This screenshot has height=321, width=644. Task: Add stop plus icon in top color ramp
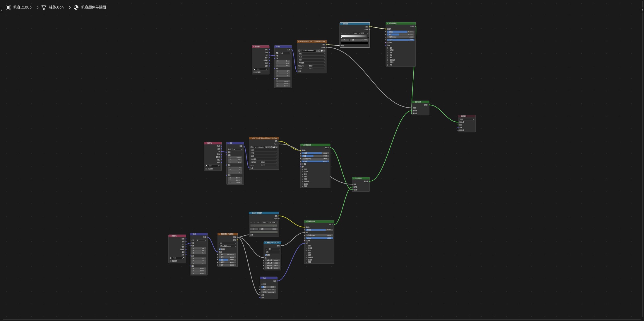pyautogui.click(x=342, y=33)
